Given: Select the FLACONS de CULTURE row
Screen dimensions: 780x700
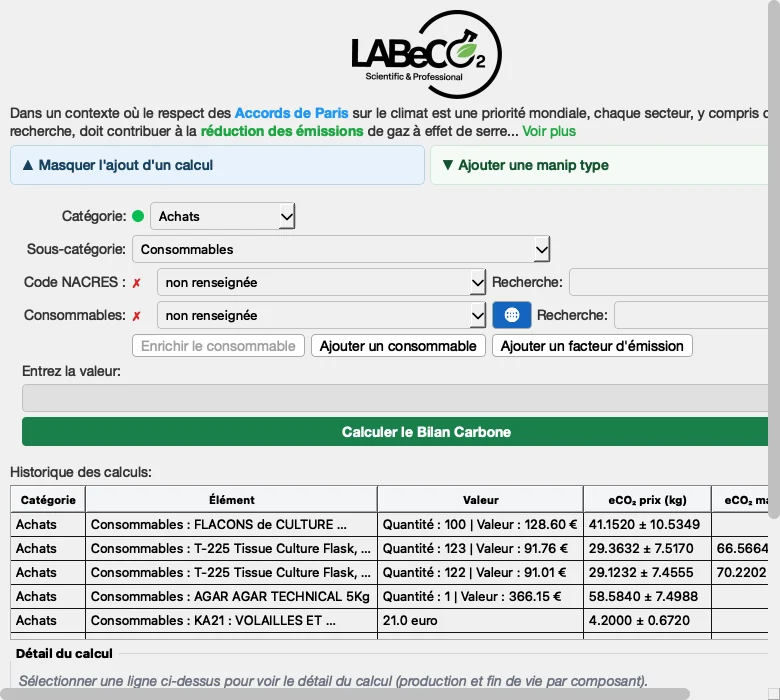Looking at the screenshot, I should pos(389,524).
